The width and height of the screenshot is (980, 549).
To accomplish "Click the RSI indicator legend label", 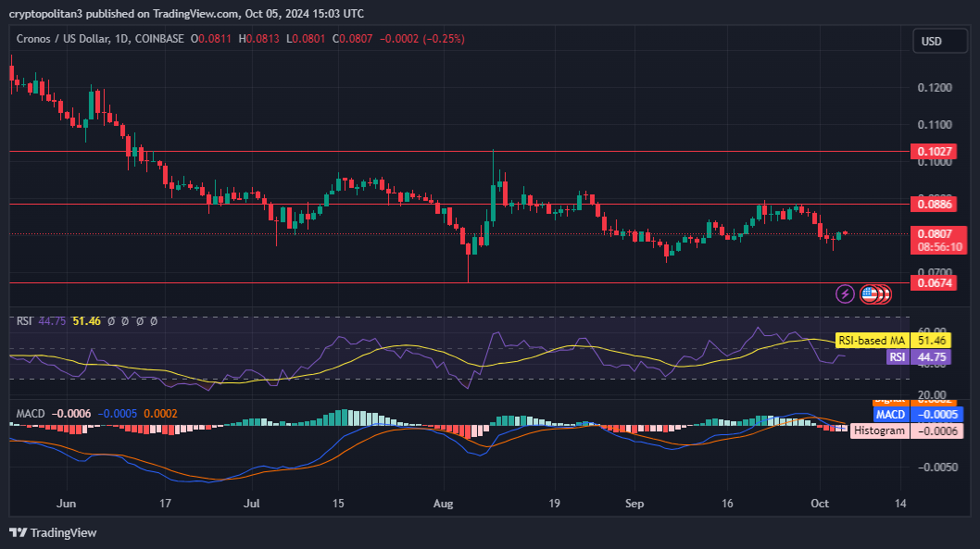I will click(25, 321).
